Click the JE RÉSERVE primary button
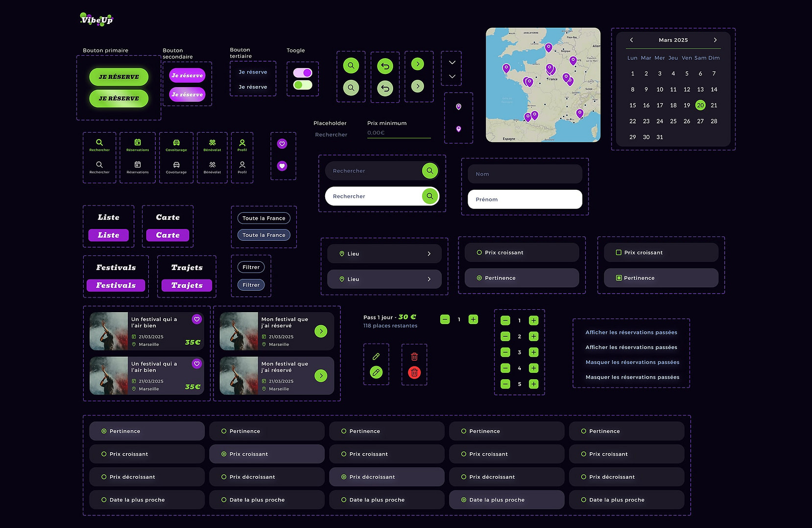812x528 pixels. pyautogui.click(x=119, y=77)
